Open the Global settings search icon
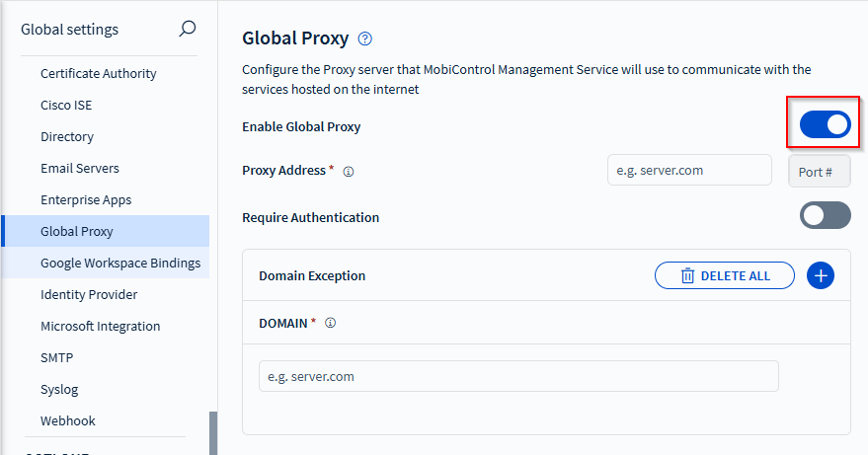 pos(188,29)
